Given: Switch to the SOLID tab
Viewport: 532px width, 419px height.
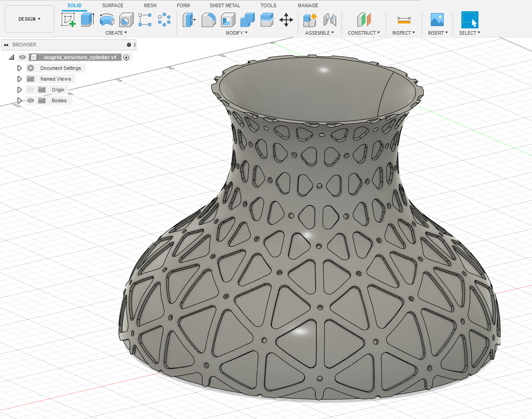Looking at the screenshot, I should tap(74, 5).
